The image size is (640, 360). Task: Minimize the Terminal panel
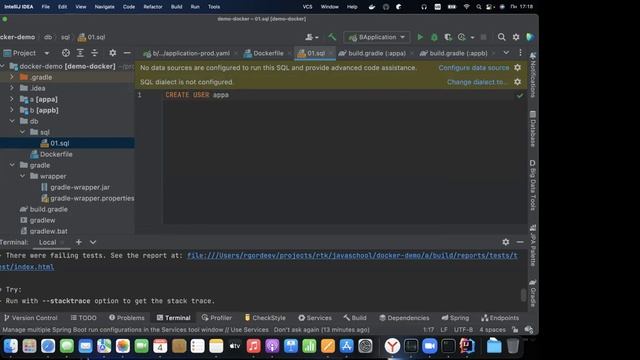520,242
